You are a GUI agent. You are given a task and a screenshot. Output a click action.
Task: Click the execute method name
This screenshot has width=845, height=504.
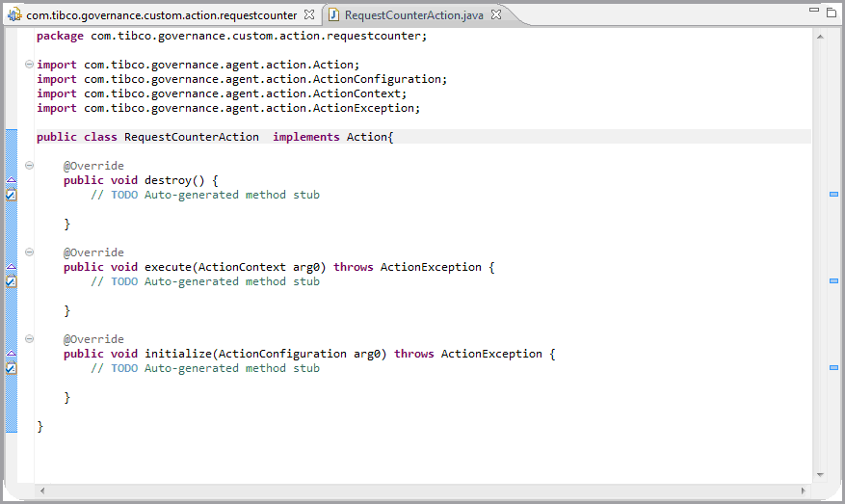click(169, 267)
